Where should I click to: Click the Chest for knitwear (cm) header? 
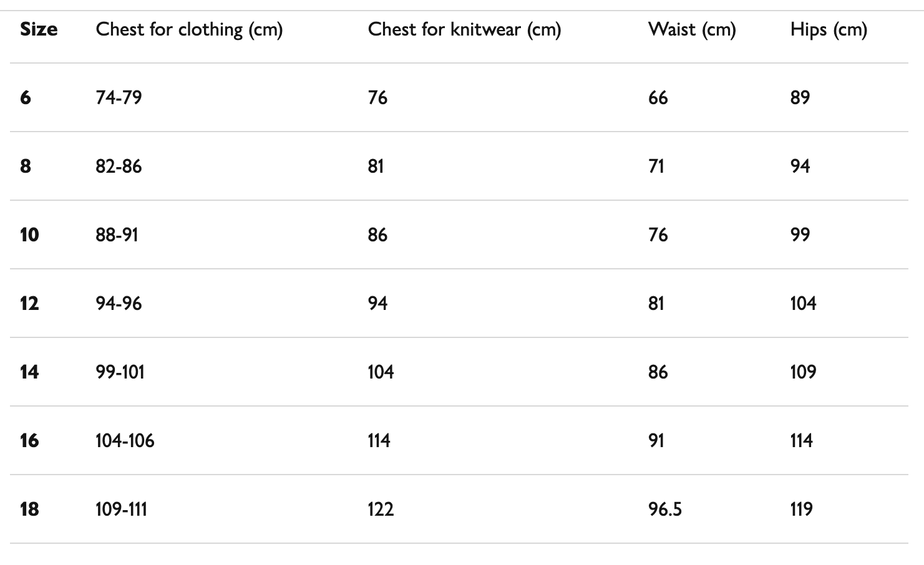pyautogui.click(x=464, y=30)
